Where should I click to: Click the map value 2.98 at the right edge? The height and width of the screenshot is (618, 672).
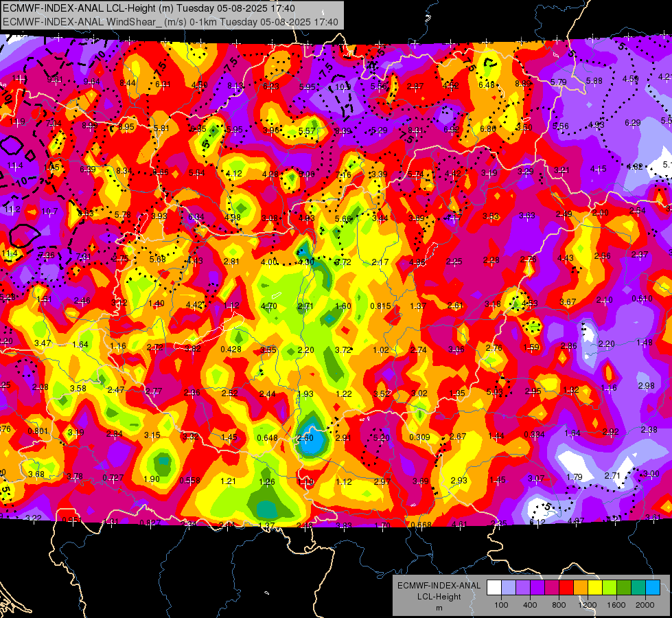[x=647, y=385]
